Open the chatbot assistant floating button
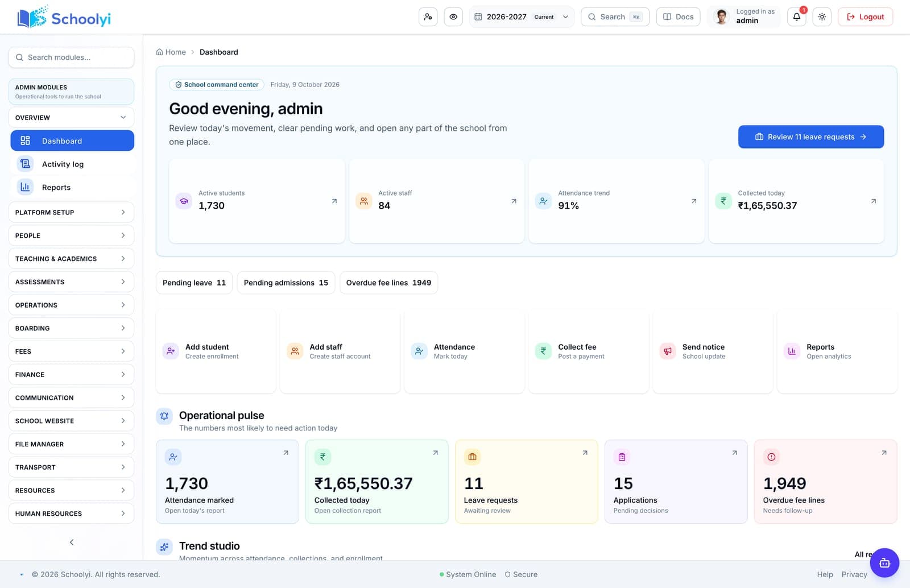Screen dimensions: 910x588 click(x=884, y=563)
